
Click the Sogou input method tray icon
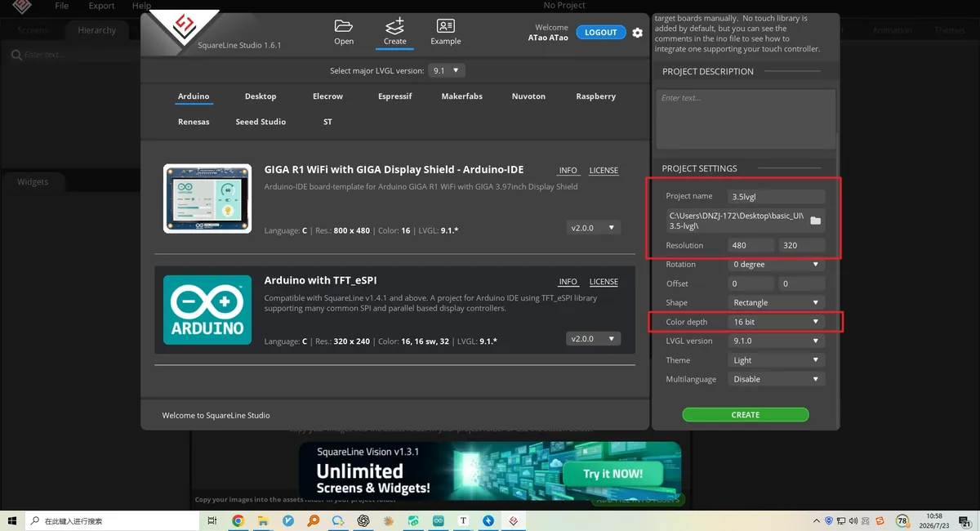tap(880, 520)
